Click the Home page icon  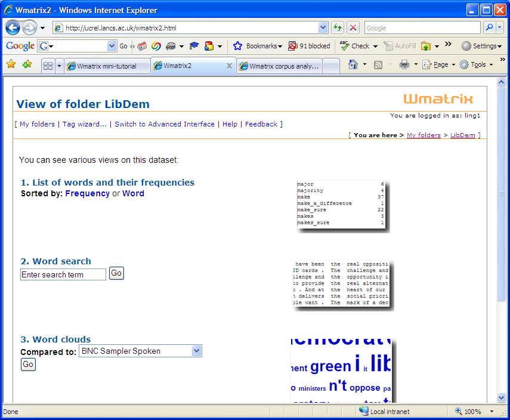(353, 64)
